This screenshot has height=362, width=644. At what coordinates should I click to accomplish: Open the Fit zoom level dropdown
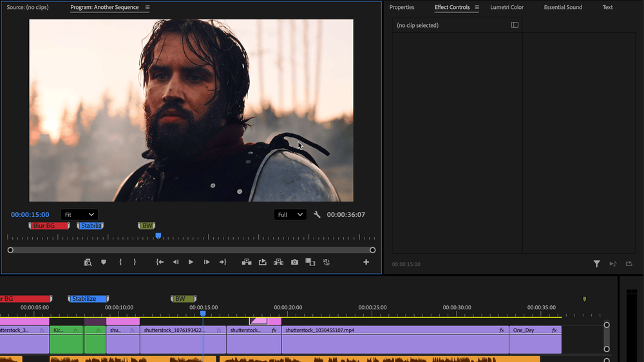pos(79,214)
